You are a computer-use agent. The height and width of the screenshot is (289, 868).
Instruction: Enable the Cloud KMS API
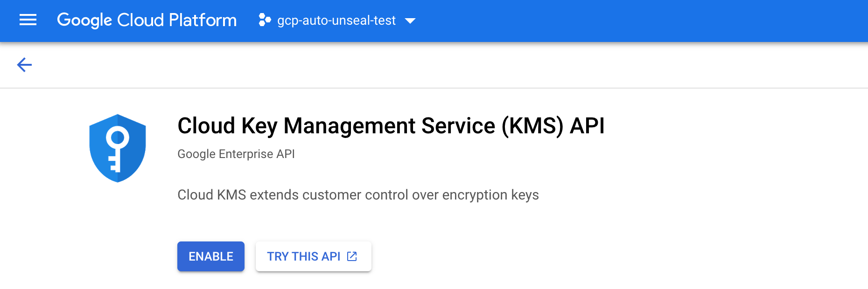point(211,256)
